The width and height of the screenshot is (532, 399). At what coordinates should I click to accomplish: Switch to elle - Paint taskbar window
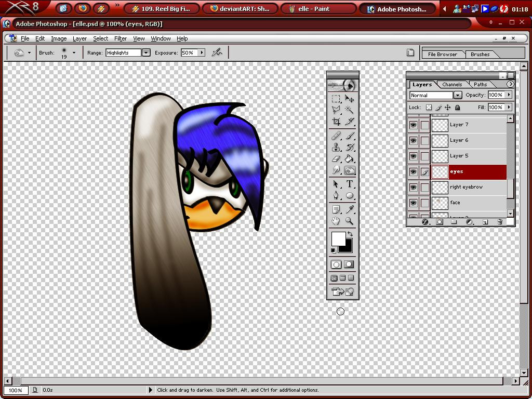(x=317, y=9)
